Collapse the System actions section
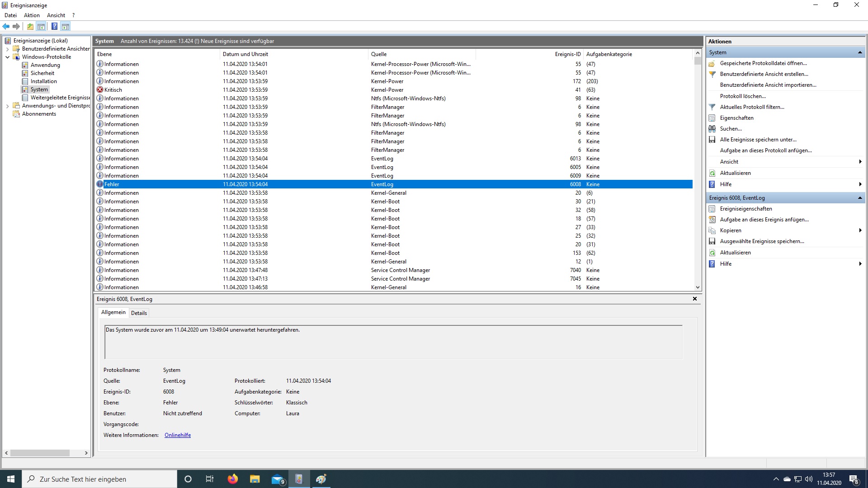This screenshot has height=488, width=868. [x=859, y=52]
